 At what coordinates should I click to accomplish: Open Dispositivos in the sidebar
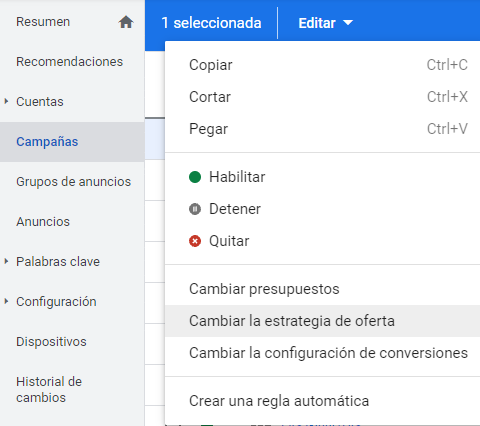click(x=51, y=342)
